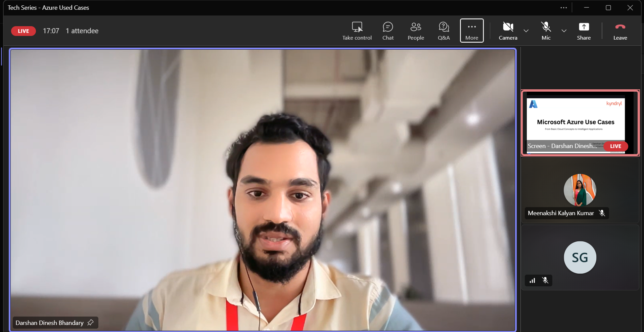Click the SG participant avatar
The image size is (644, 332).
click(x=580, y=257)
